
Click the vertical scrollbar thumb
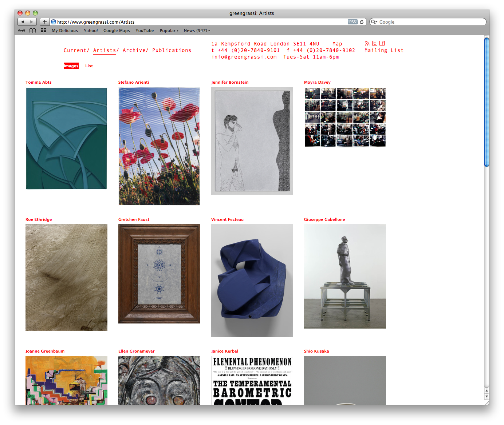point(487,102)
